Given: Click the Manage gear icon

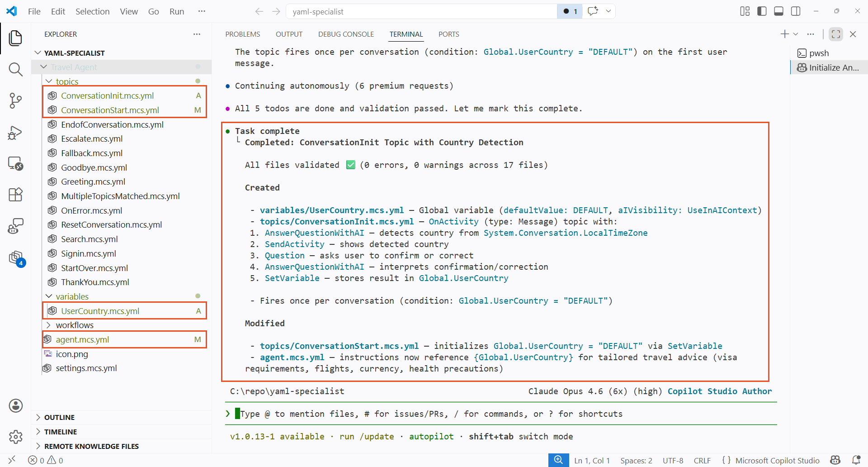Looking at the screenshot, I should pos(15,437).
